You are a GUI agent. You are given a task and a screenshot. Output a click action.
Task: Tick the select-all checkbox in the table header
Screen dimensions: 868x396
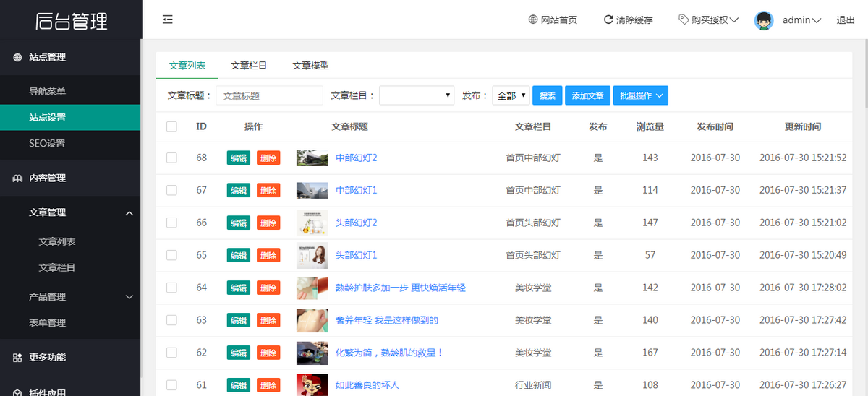(171, 126)
